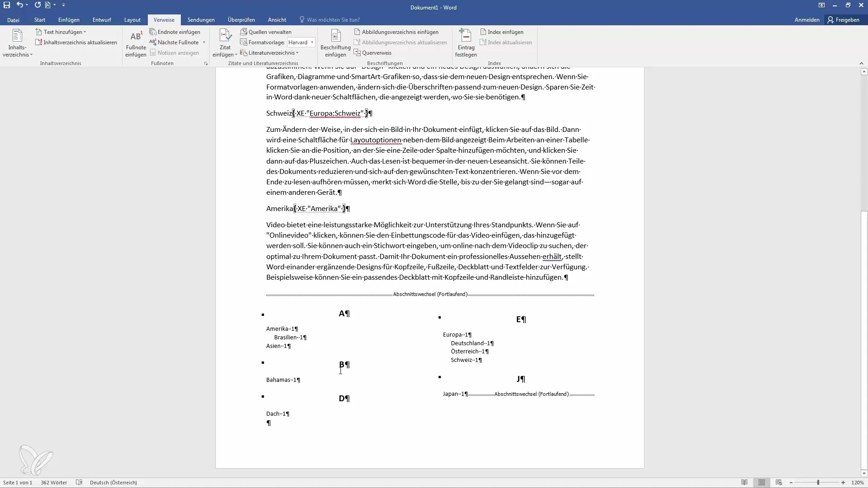Image resolution: width=868 pixels, height=488 pixels.
Task: Switch to read mode view icon
Action: coord(744,483)
